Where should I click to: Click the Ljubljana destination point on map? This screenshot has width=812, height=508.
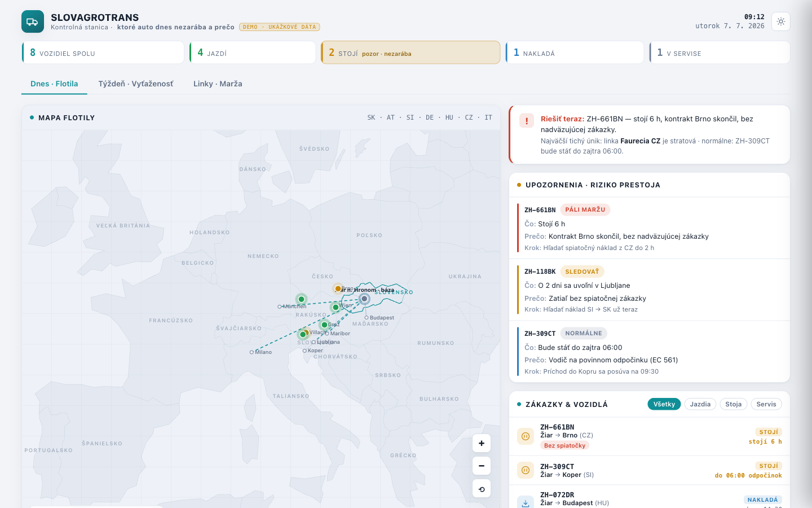[314, 342]
